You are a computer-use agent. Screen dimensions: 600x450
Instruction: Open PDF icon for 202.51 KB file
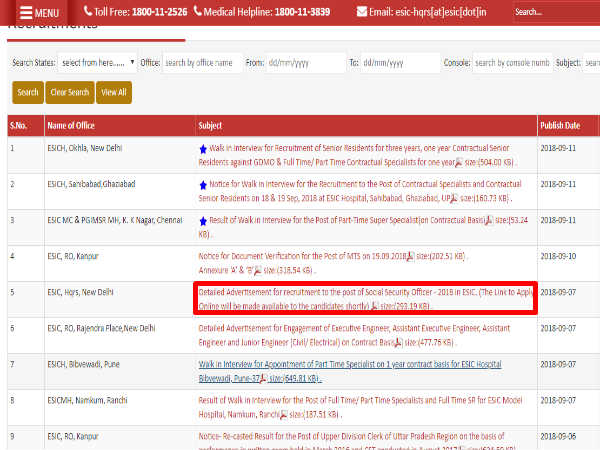point(410,256)
